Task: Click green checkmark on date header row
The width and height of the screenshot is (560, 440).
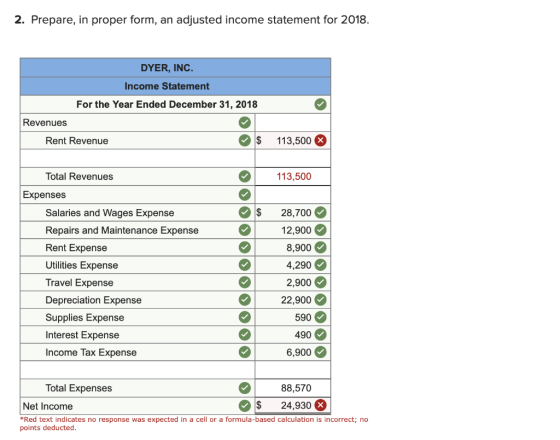Action: pos(320,104)
